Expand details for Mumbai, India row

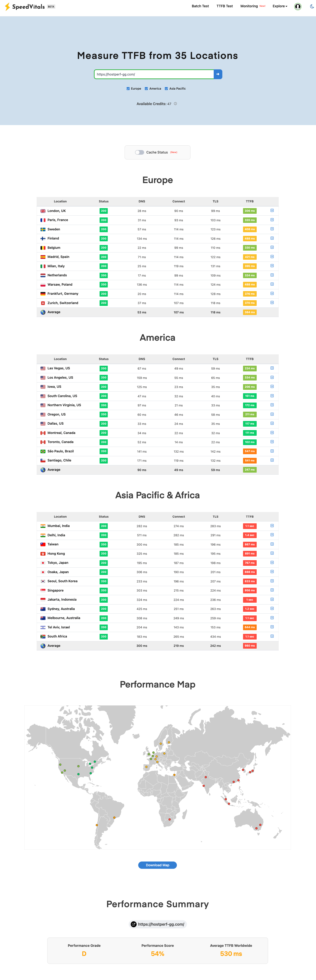point(272,526)
